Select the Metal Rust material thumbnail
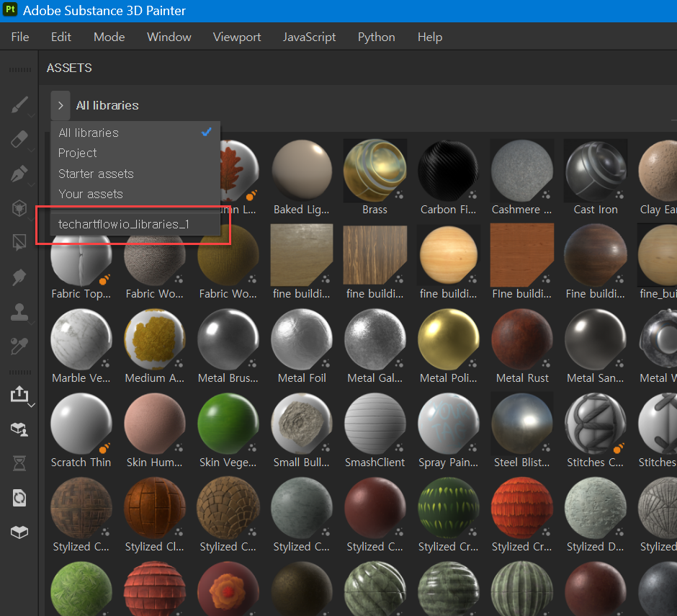The image size is (677, 616). [x=521, y=339]
